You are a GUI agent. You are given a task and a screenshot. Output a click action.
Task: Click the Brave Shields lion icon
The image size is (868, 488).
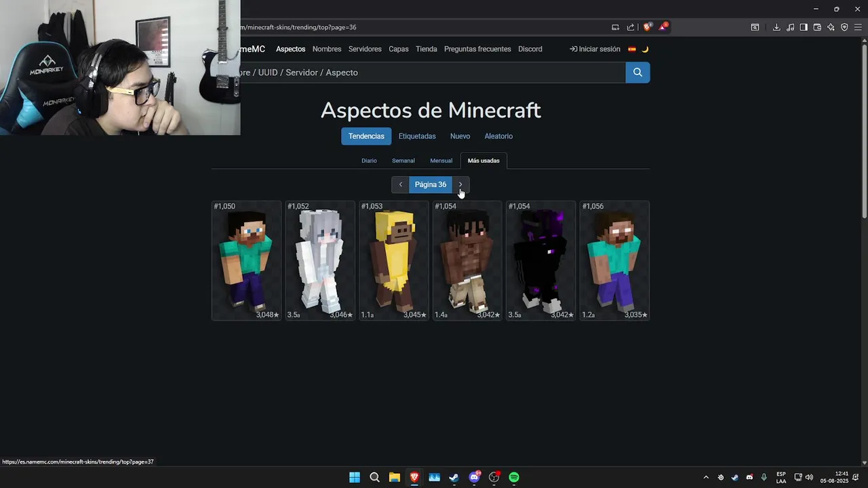click(x=647, y=27)
